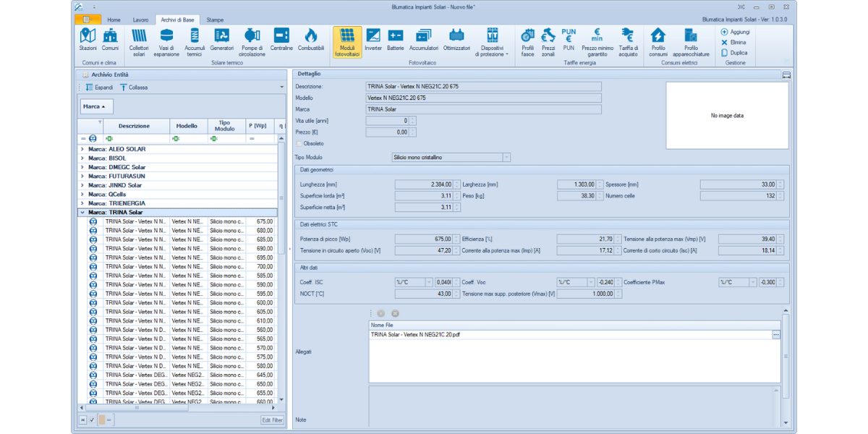The width and height of the screenshot is (868, 434).
Task: Open the PUN energy price archive
Action: [569, 41]
